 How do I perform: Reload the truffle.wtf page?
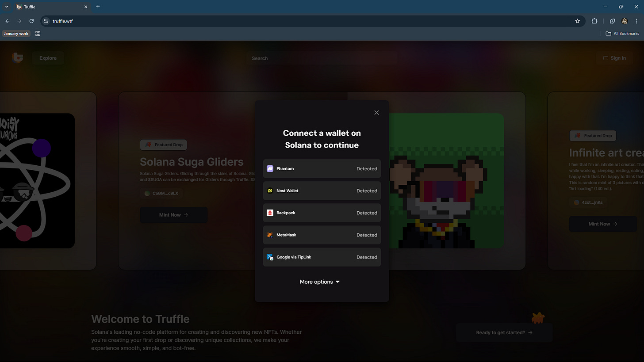pos(31,21)
